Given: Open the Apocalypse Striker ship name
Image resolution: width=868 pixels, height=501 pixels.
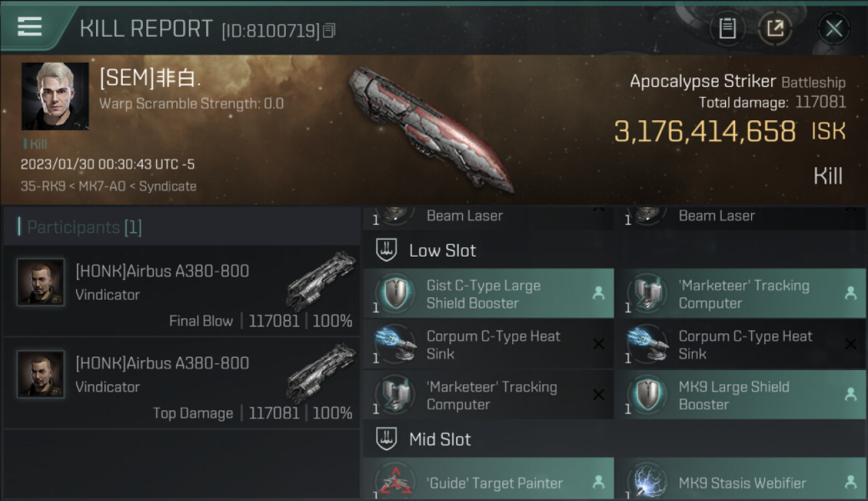Looking at the screenshot, I should point(702,81).
